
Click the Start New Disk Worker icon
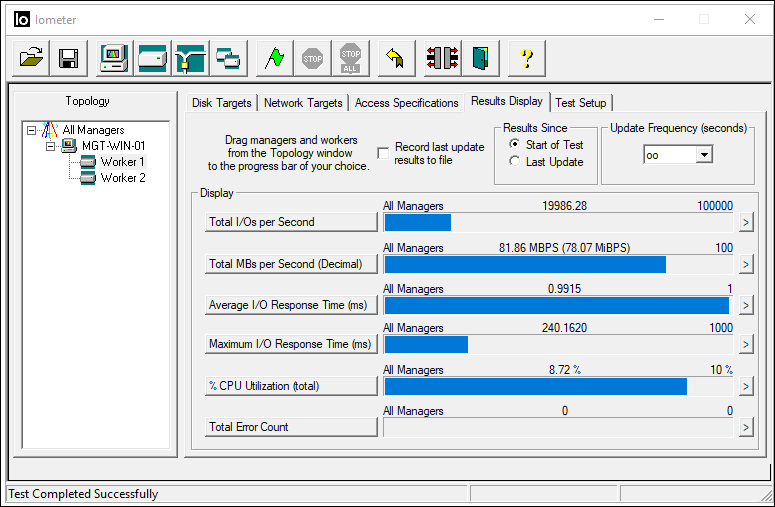pos(152,58)
